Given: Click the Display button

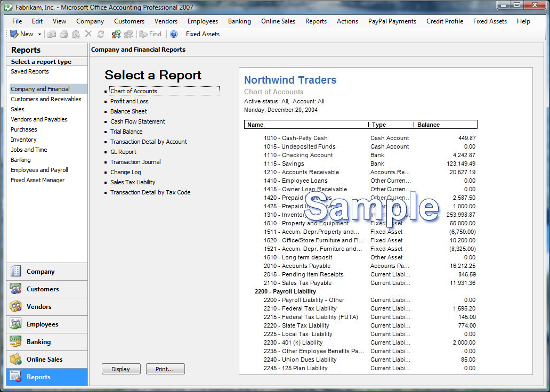Looking at the screenshot, I should click(x=121, y=369).
